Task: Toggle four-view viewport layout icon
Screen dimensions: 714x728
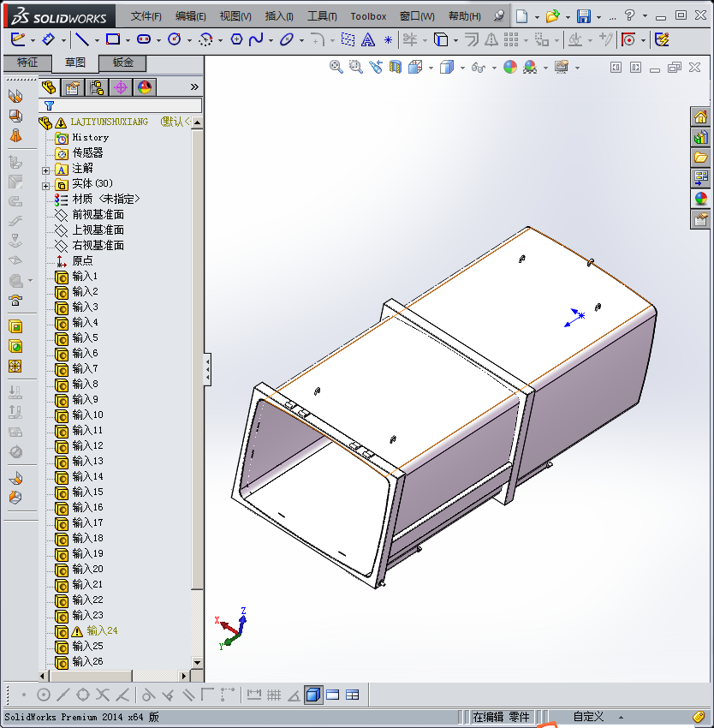Action: [353, 695]
